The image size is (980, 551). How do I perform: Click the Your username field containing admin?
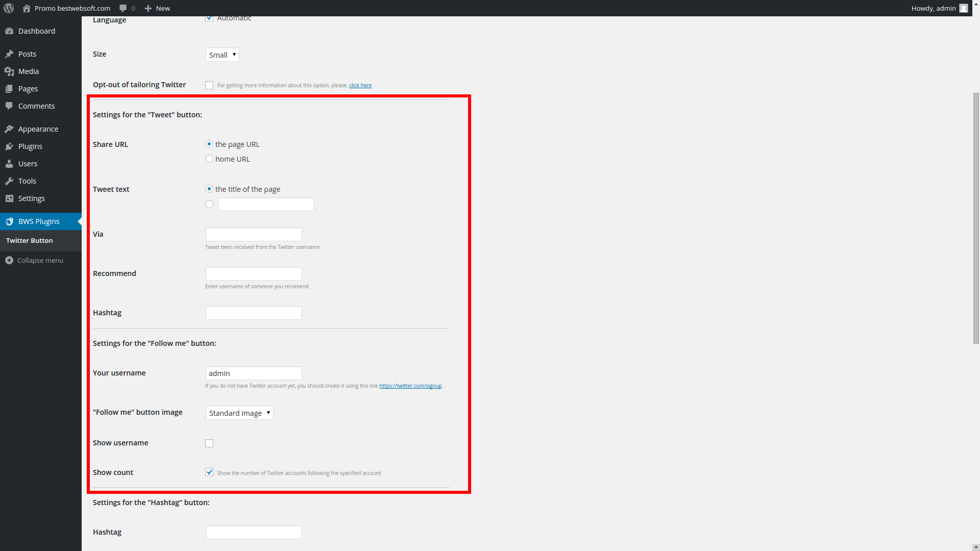(254, 373)
